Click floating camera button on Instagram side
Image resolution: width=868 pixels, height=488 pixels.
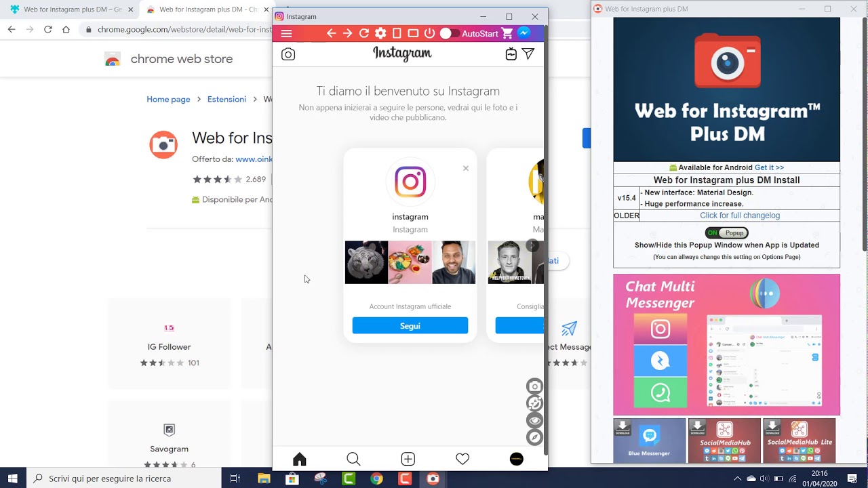click(535, 386)
